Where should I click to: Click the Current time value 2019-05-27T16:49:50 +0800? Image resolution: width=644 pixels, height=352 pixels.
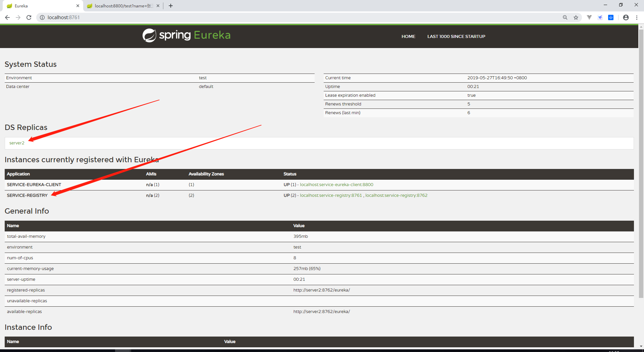click(x=497, y=78)
